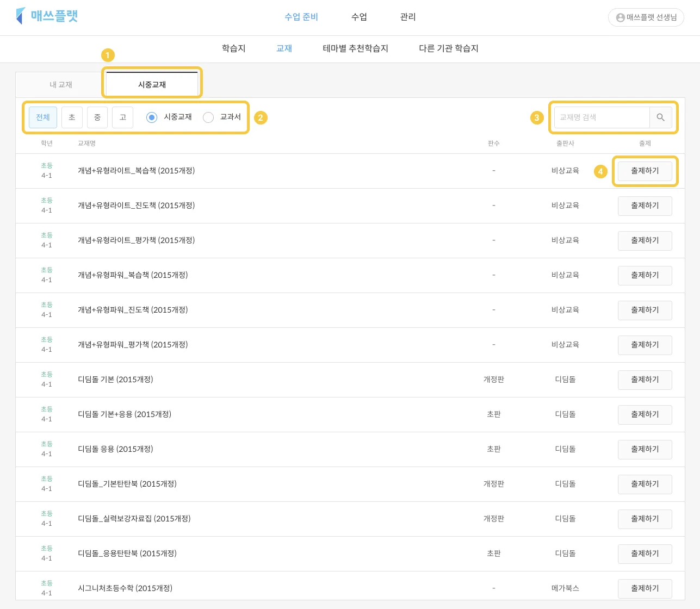Select 개념+유형라이트_진도책 (2015개정) title
Viewport: 700px width, 609px height.
coord(137,206)
